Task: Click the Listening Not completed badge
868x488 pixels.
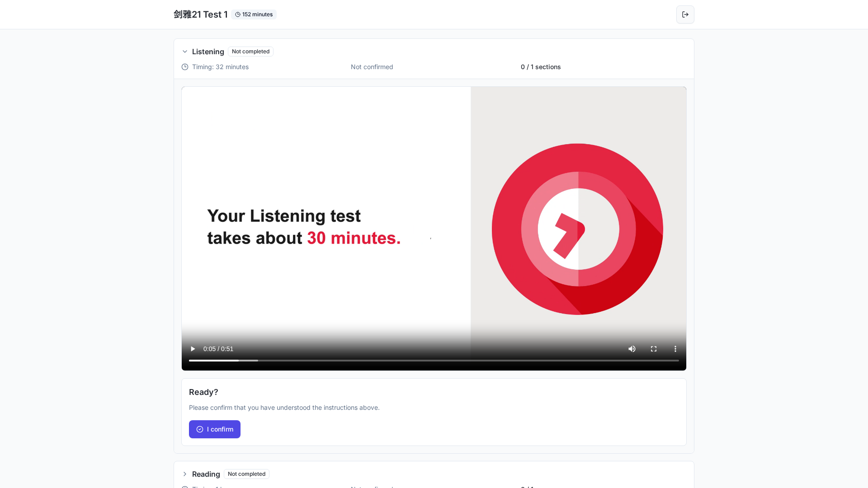Action: point(250,52)
